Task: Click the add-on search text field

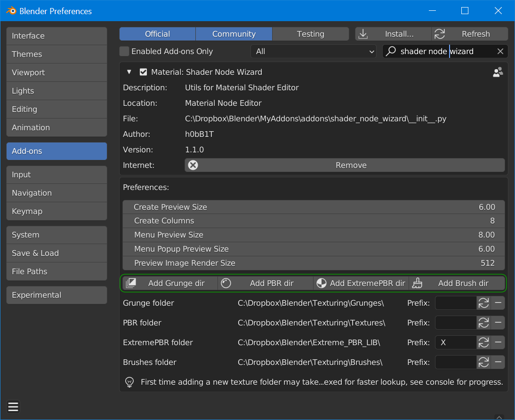Action: coord(445,51)
